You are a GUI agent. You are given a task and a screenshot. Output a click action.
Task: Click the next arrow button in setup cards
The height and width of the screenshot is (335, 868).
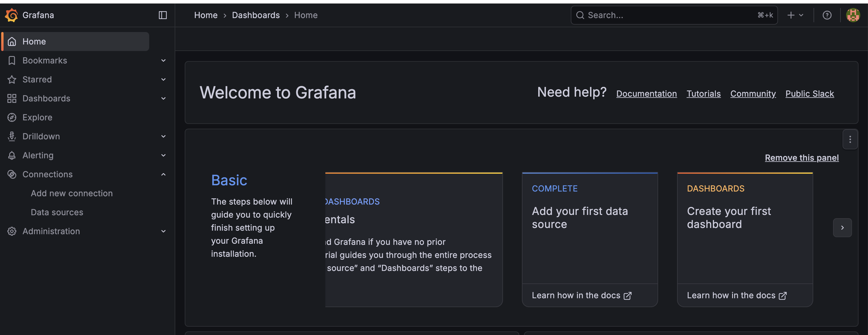(842, 228)
